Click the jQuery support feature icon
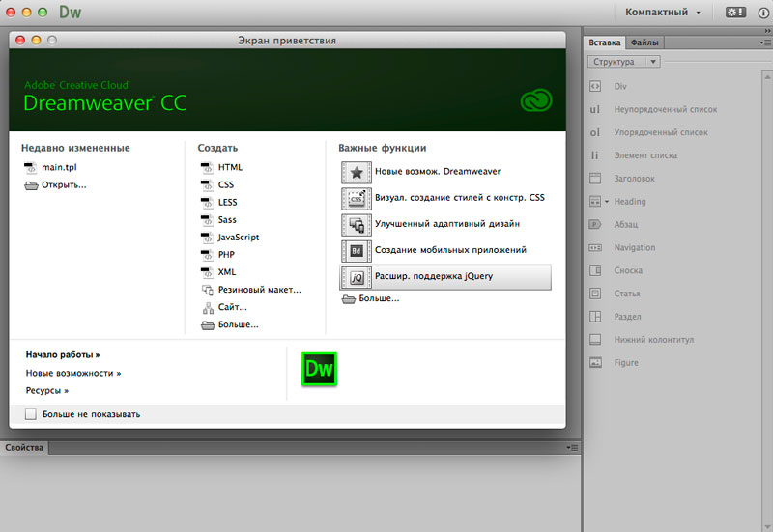 click(356, 277)
